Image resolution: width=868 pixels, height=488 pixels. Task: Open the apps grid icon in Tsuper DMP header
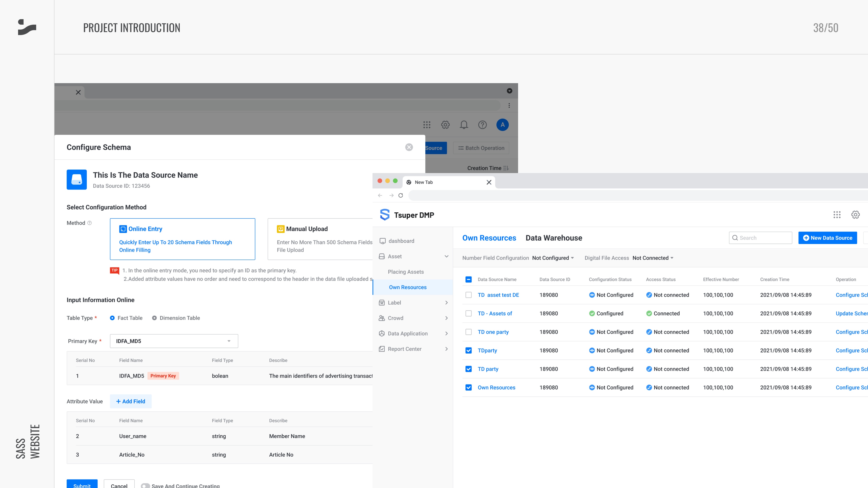(837, 215)
